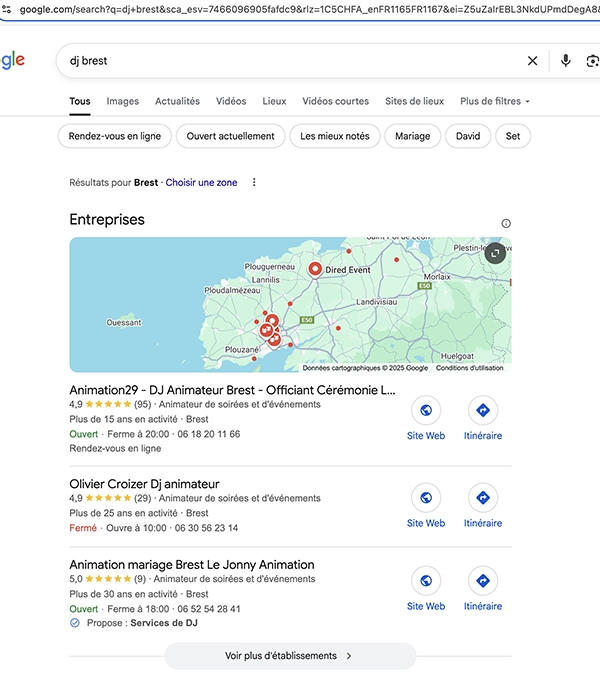Click Conditions d'utilisation on the map

point(470,368)
